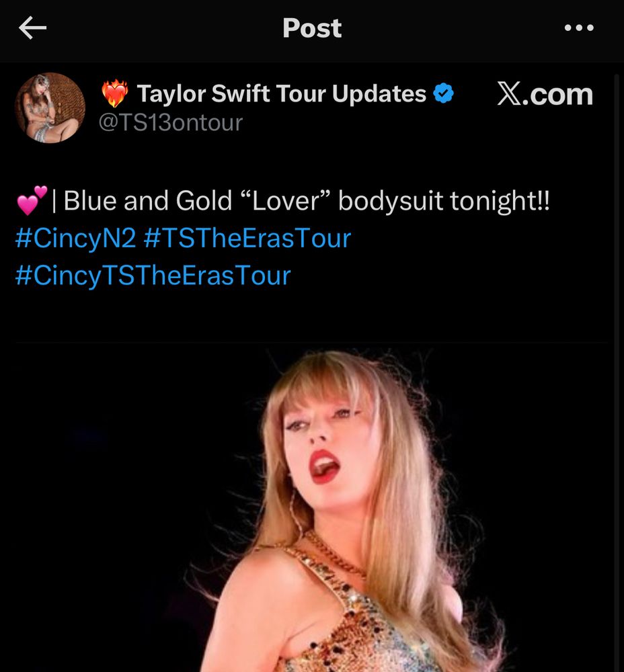Click the blue verified checkmark badge

click(443, 94)
